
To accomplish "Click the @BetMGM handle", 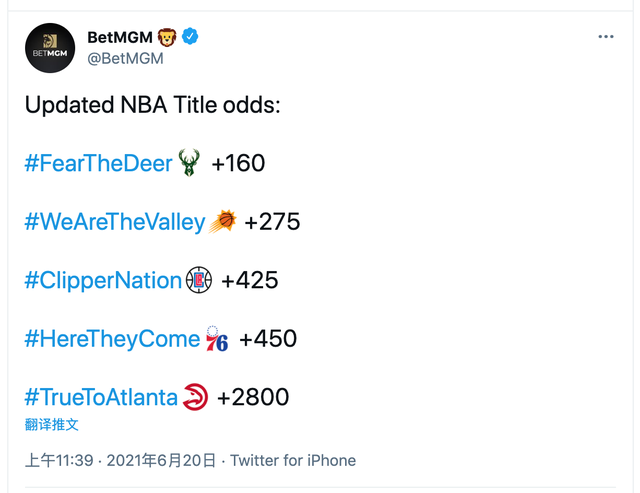I will click(x=125, y=59).
